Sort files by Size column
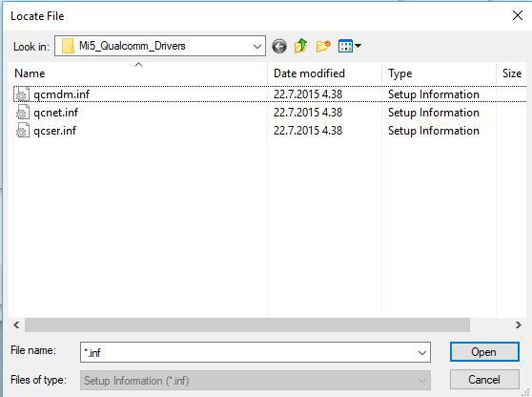Viewport: 532px width, 397px height. pos(512,73)
